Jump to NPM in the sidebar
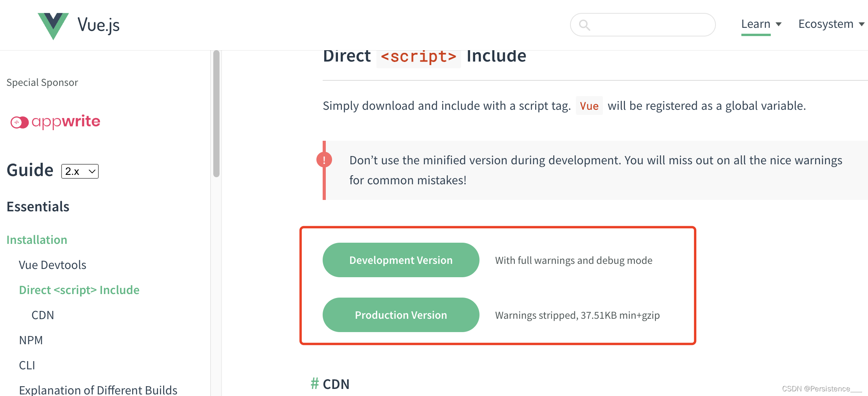This screenshot has width=868, height=396. pos(31,340)
